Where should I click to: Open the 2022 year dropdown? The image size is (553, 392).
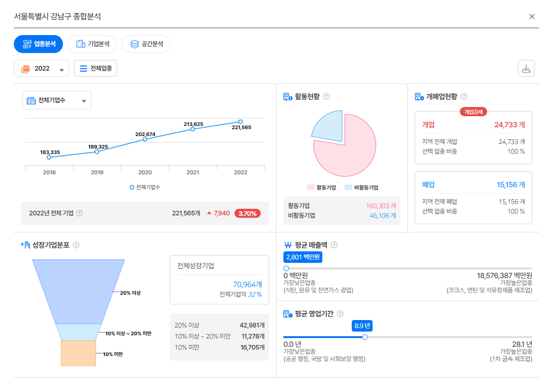coord(42,68)
